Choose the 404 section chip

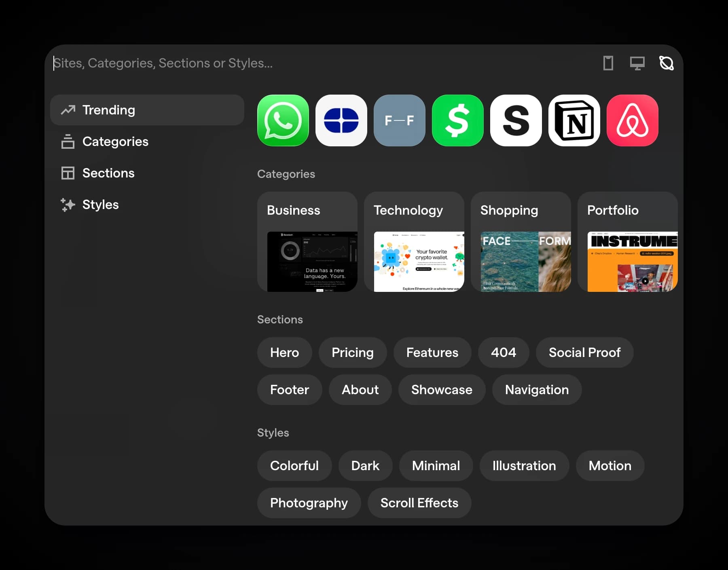(504, 353)
